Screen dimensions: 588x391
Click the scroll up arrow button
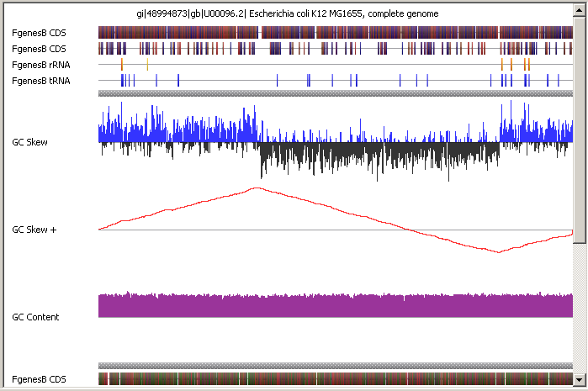(579, 10)
